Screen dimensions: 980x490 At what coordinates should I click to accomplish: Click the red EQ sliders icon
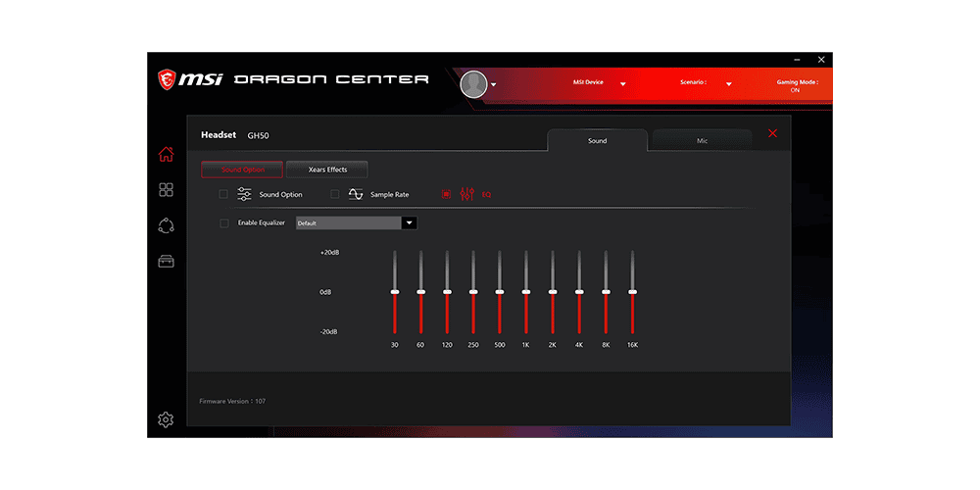click(x=466, y=194)
